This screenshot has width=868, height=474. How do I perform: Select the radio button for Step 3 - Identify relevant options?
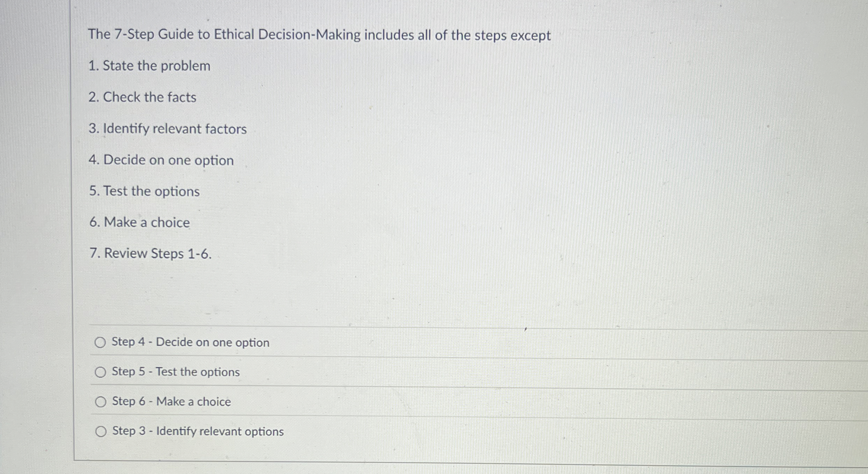pyautogui.click(x=100, y=432)
